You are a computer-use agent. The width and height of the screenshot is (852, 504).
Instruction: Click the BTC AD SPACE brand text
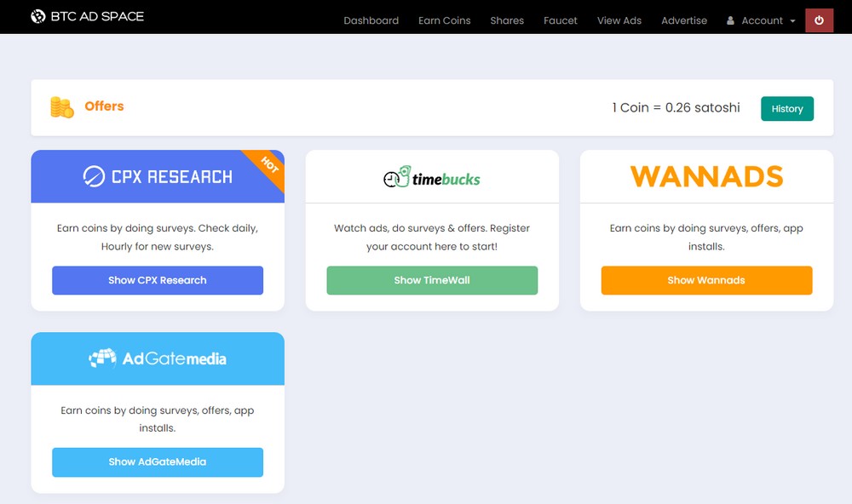(x=97, y=16)
